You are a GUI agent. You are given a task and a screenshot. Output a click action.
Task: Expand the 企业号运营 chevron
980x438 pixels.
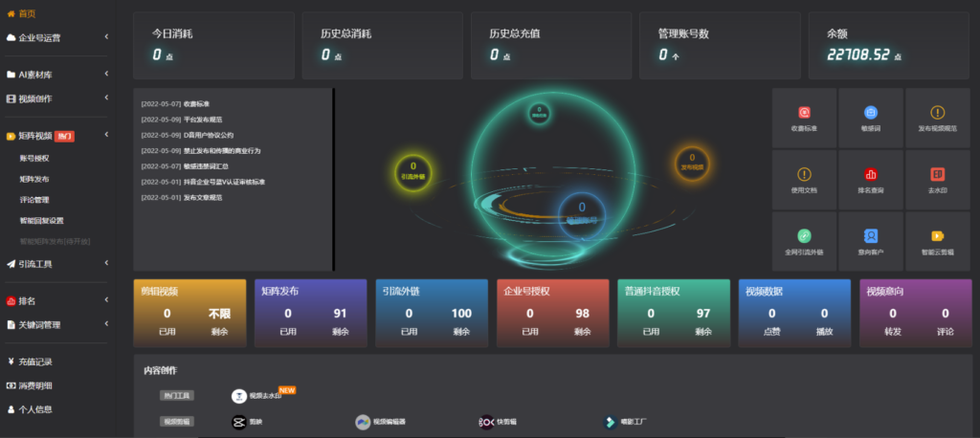click(x=106, y=37)
